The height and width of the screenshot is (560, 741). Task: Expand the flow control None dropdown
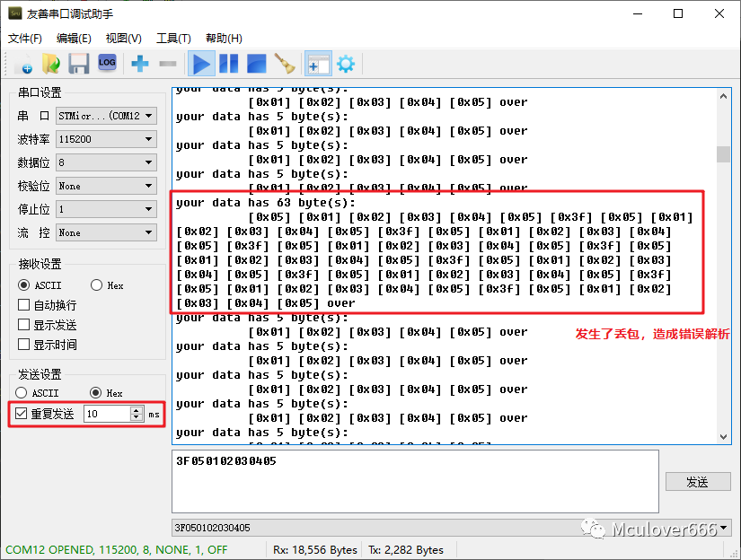(106, 232)
